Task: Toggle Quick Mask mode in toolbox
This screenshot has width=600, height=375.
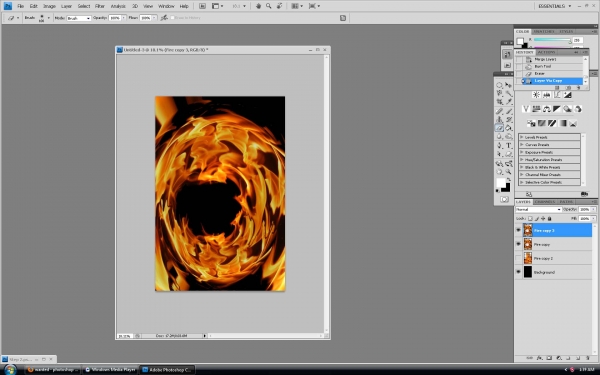Action: tap(504, 199)
